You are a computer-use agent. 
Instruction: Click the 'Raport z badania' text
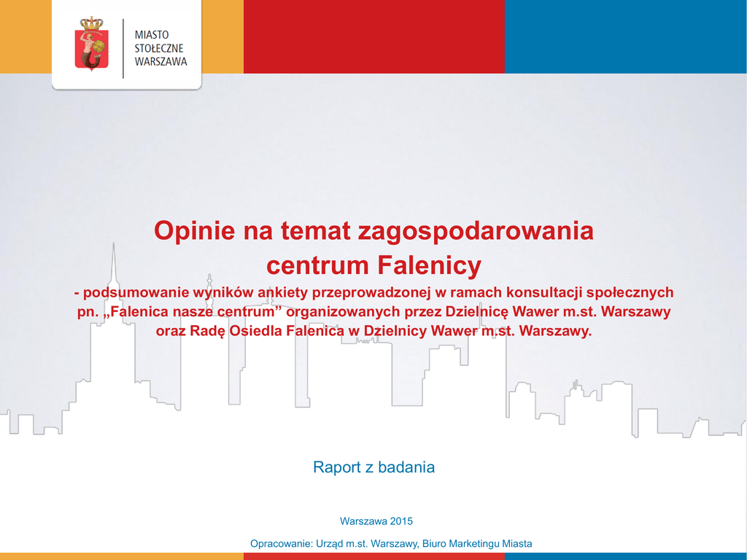tap(373, 467)
